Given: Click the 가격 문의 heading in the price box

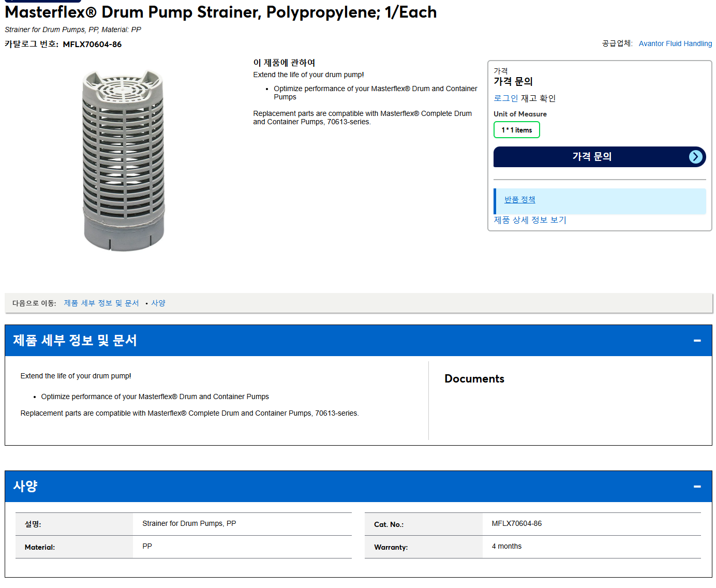Looking at the screenshot, I should [x=513, y=81].
